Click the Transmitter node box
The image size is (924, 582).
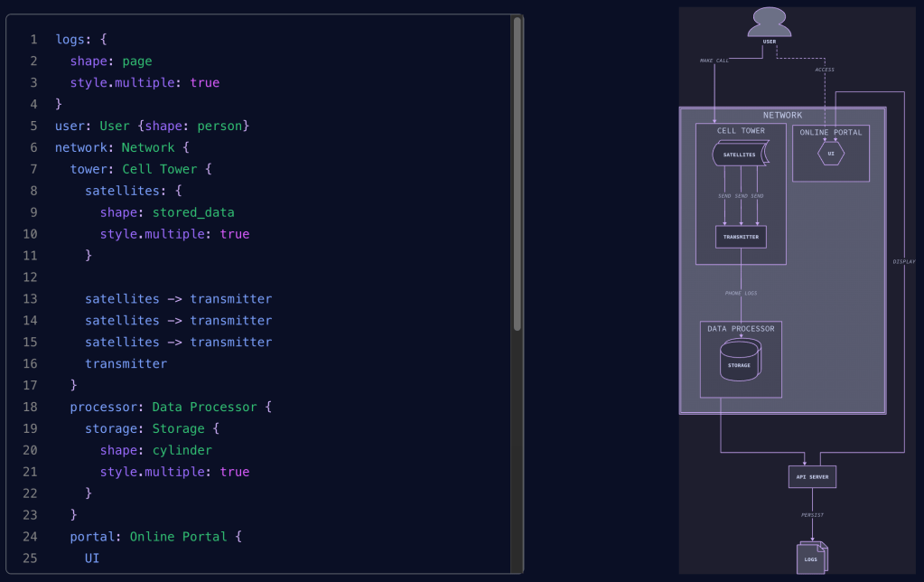click(741, 237)
